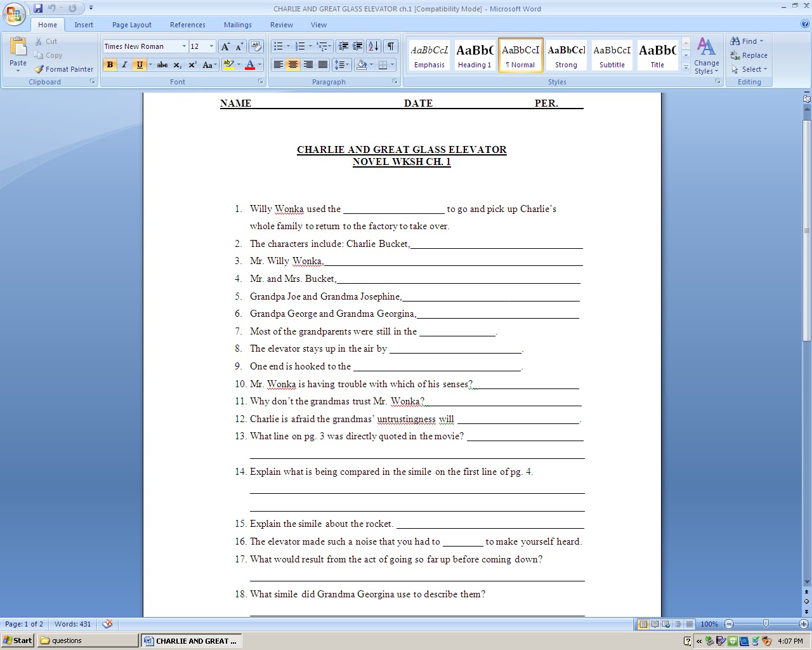
Task: Apply the Heading 1 style
Action: (x=475, y=55)
